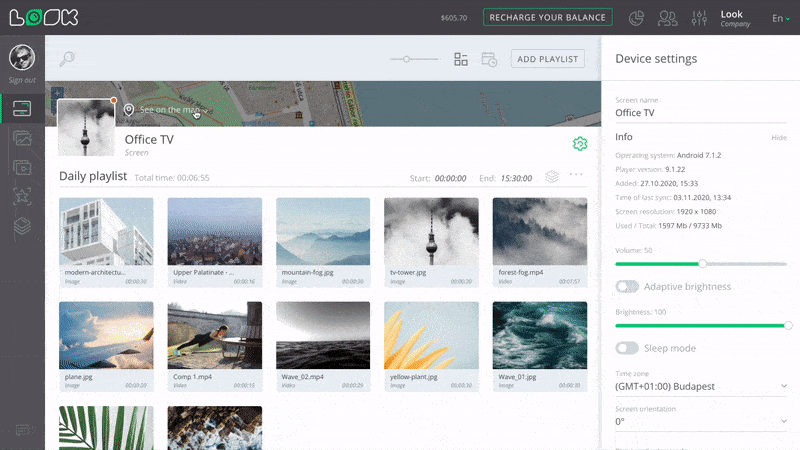Viewport: 800px width, 450px height.
Task: Select Wave_01.jpg thumbnail
Action: (x=540, y=335)
